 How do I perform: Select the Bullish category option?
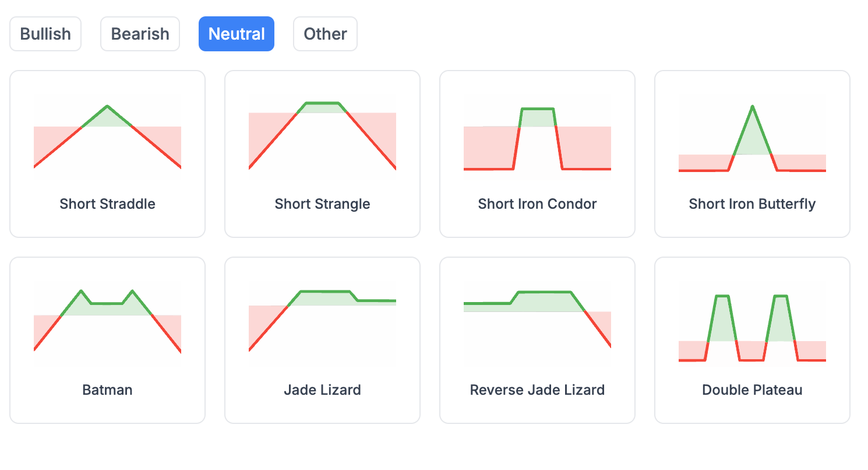45,34
